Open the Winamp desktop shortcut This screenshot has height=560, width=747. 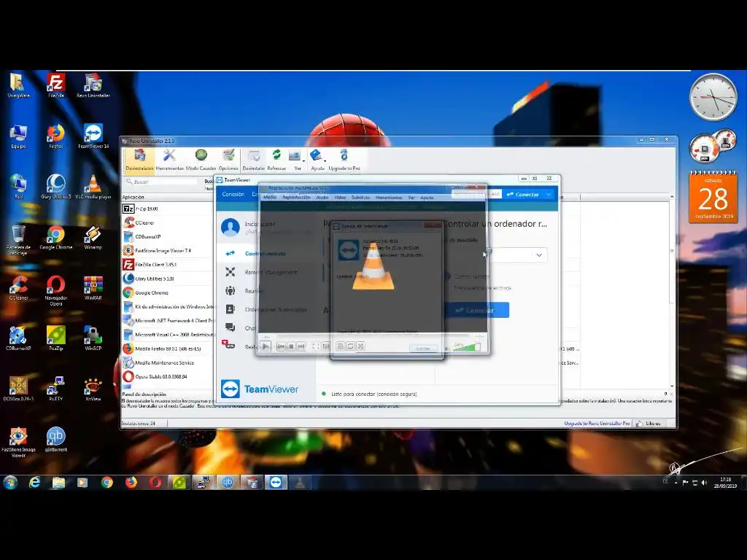point(93,237)
